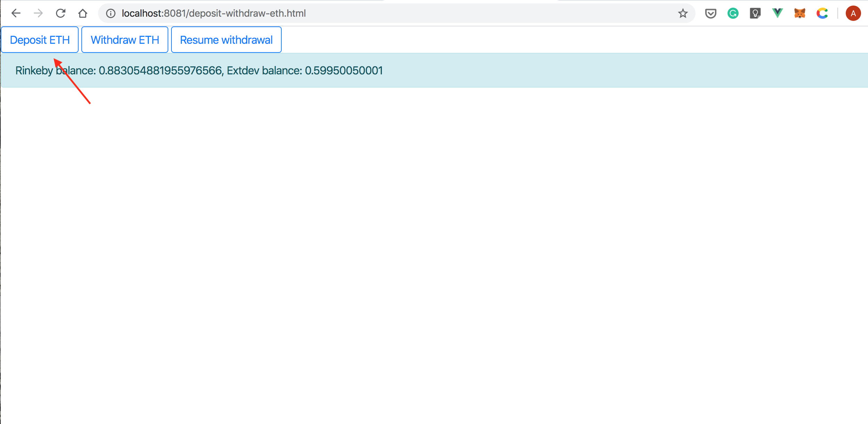Click the Deposit ETH button
The image size is (868, 424).
40,40
